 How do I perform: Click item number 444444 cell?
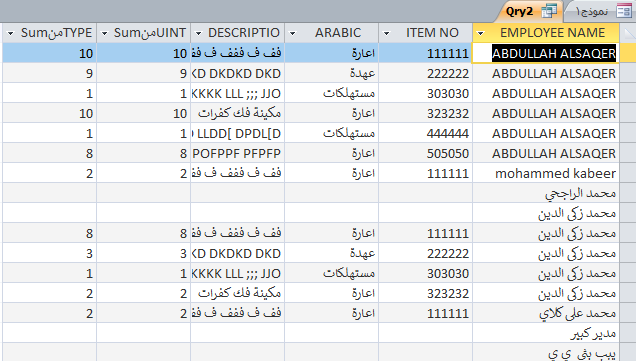[425, 133]
